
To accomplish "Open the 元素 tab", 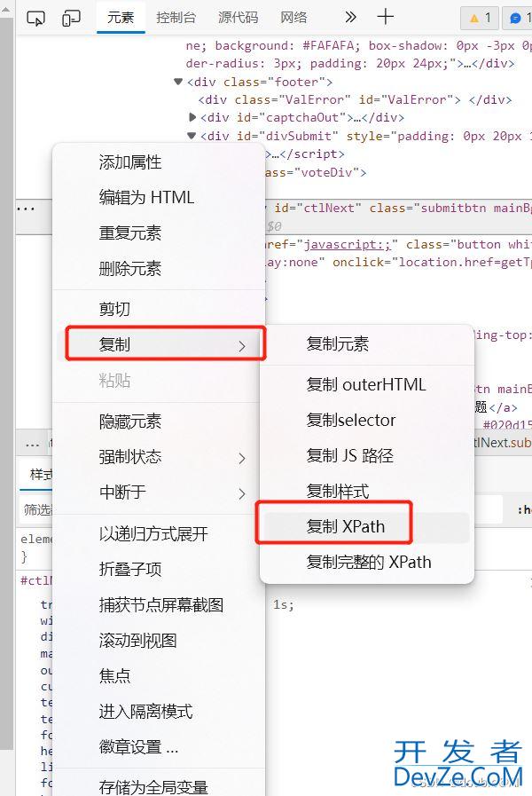I will [x=121, y=18].
